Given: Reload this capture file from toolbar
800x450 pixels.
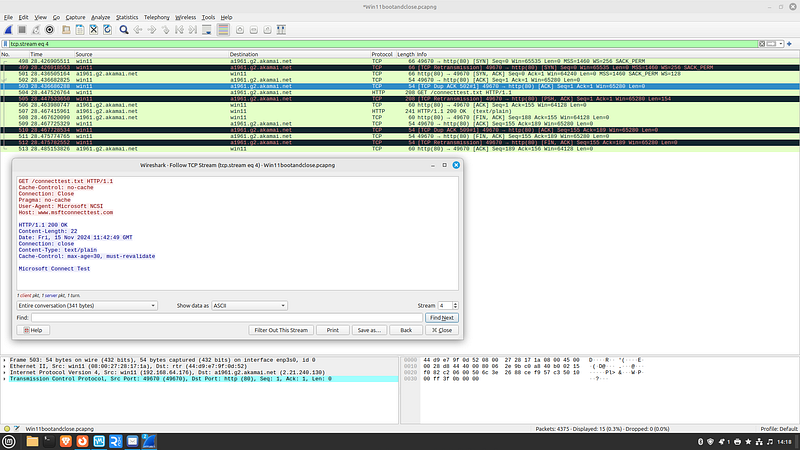Looking at the screenshot, I should click(x=107, y=30).
